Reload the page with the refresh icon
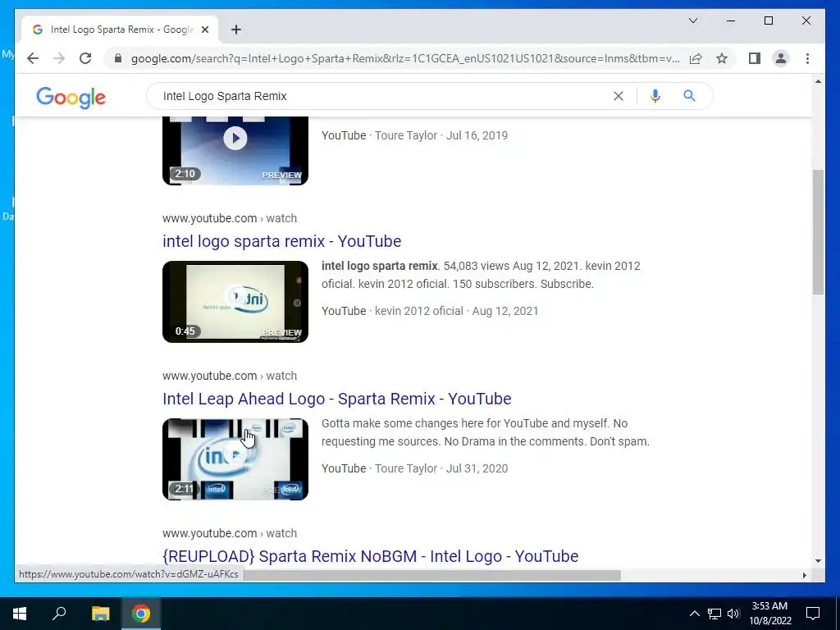 coord(85,58)
